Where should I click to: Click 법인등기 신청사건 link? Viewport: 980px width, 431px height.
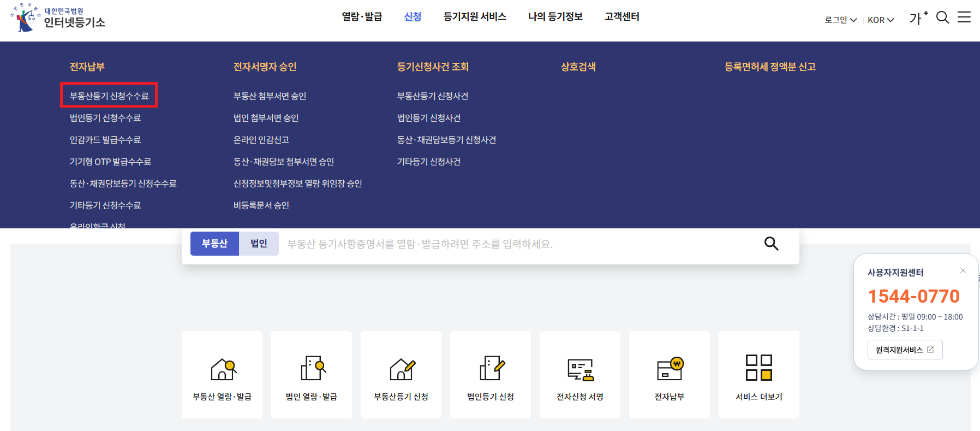coord(429,118)
